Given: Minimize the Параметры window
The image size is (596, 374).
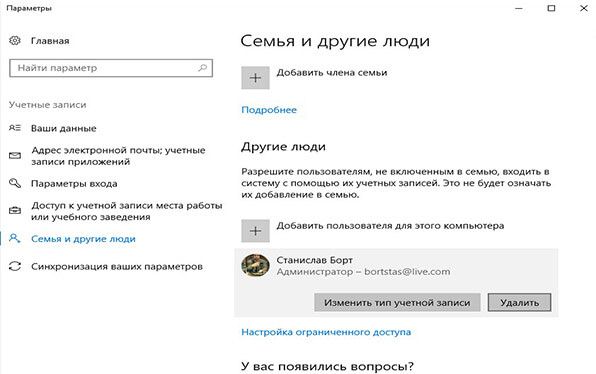Looking at the screenshot, I should (x=519, y=8).
